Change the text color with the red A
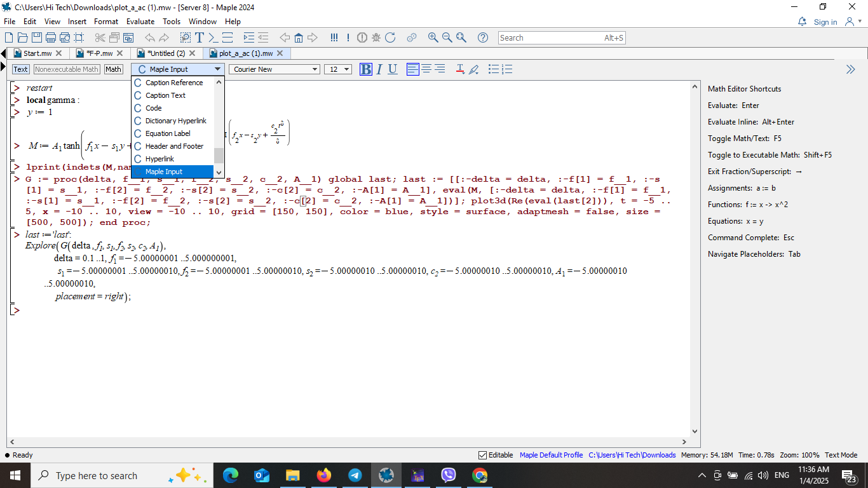Image resolution: width=868 pixels, height=488 pixels. (460, 69)
